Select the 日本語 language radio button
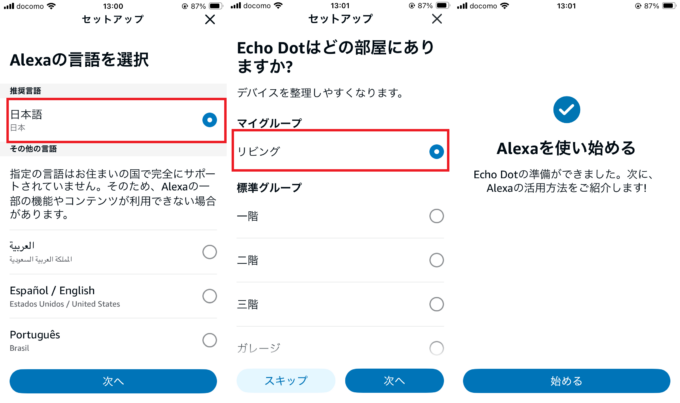The height and width of the screenshot is (403, 680). coord(209,120)
